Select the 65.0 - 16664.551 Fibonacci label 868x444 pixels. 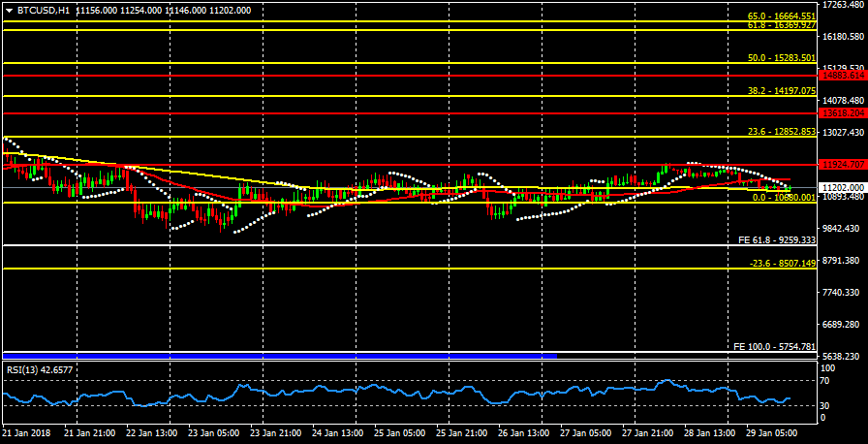781,16
